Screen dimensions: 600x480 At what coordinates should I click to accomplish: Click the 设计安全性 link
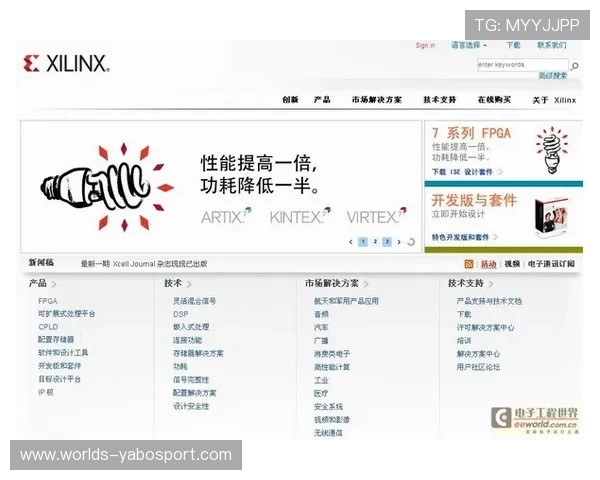pyautogui.click(x=191, y=406)
